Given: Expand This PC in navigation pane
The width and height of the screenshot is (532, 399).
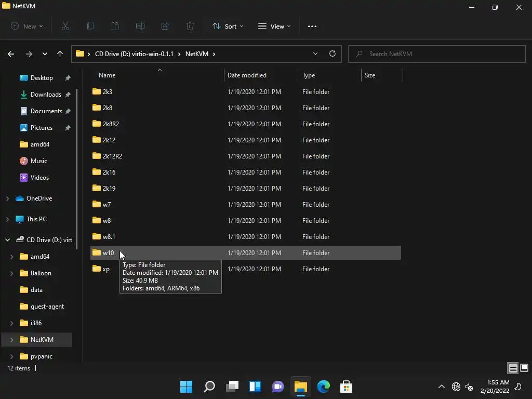Looking at the screenshot, I should pyautogui.click(x=7, y=219).
